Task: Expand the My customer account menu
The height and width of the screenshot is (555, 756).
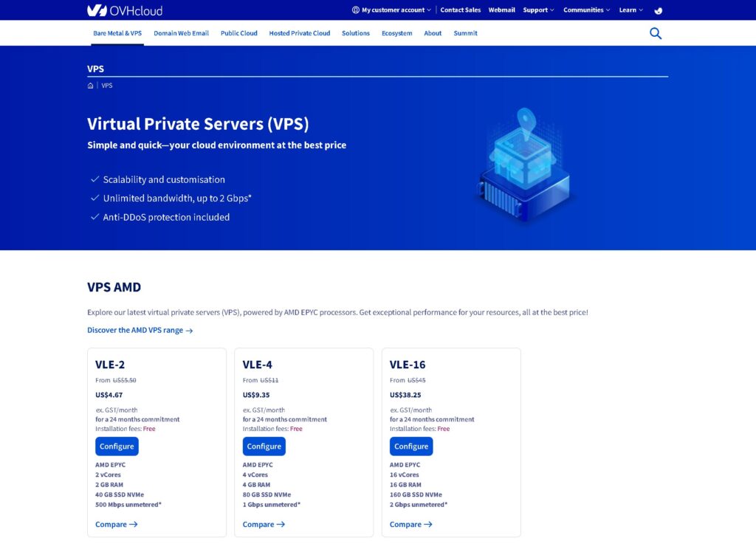Action: [391, 10]
